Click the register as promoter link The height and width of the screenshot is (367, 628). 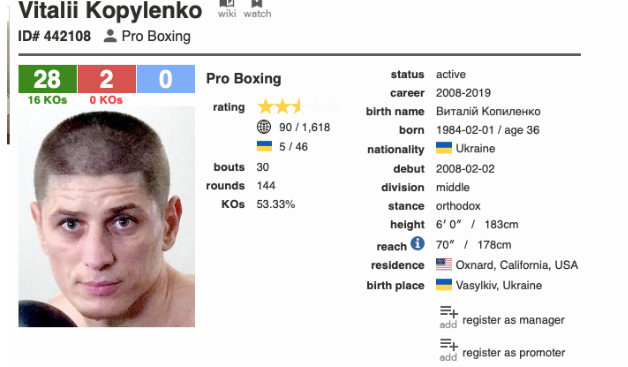click(x=514, y=353)
